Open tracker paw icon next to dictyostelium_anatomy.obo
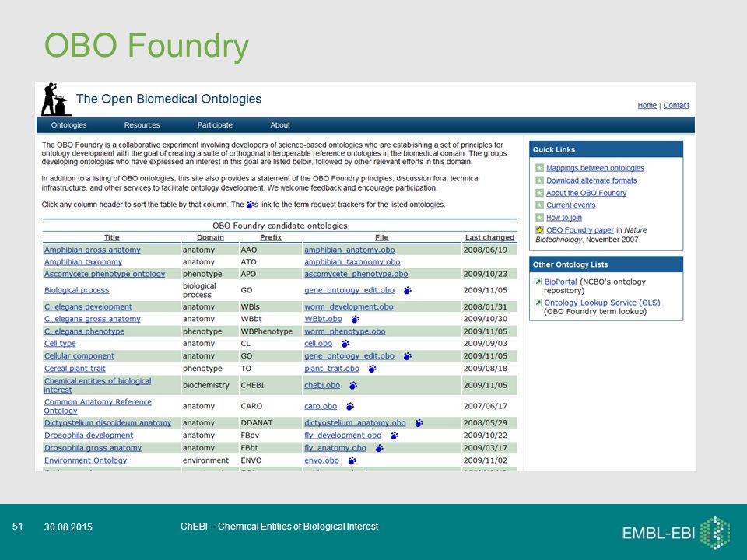747x560 pixels. click(419, 423)
